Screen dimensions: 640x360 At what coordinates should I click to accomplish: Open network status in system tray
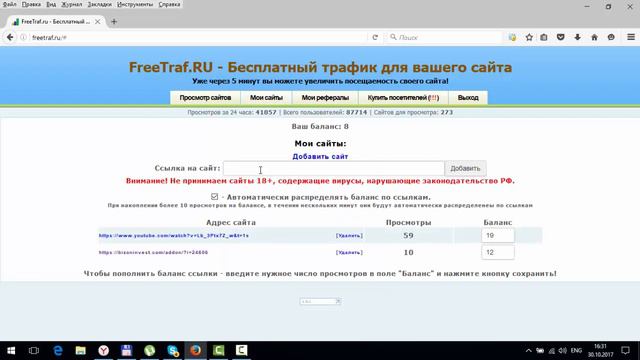tap(551, 351)
